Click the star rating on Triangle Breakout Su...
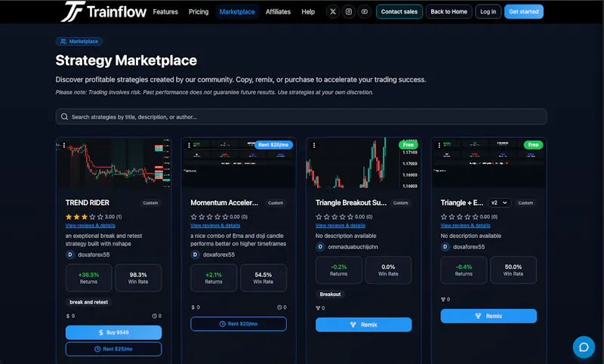Viewport: 604px width, 364px height. [x=334, y=217]
